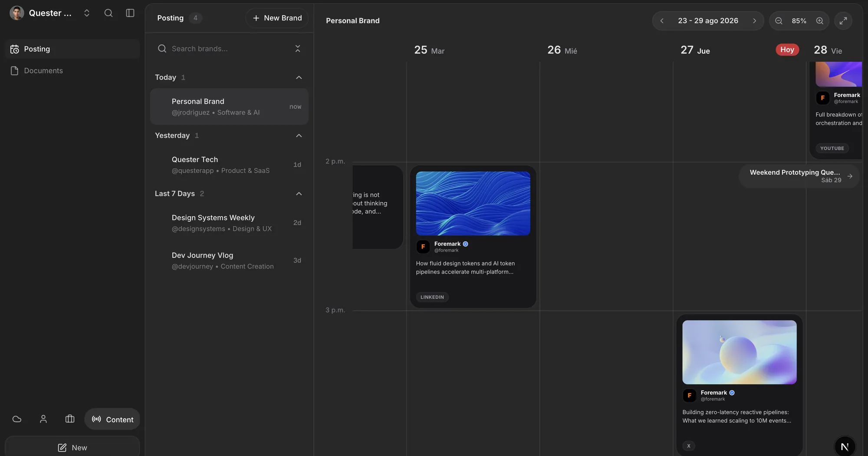Open the pastel sphere post thumbnail
The image size is (868, 456).
[740, 352]
